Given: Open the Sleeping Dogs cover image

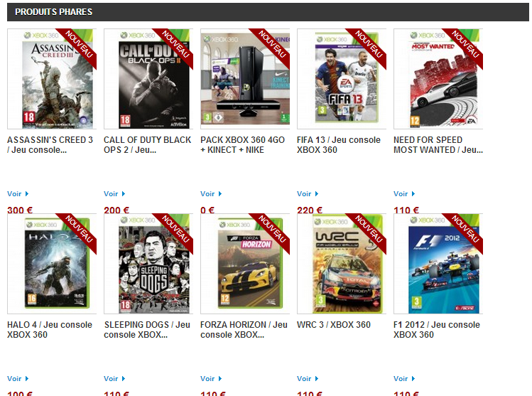Looking at the screenshot, I should point(148,264).
